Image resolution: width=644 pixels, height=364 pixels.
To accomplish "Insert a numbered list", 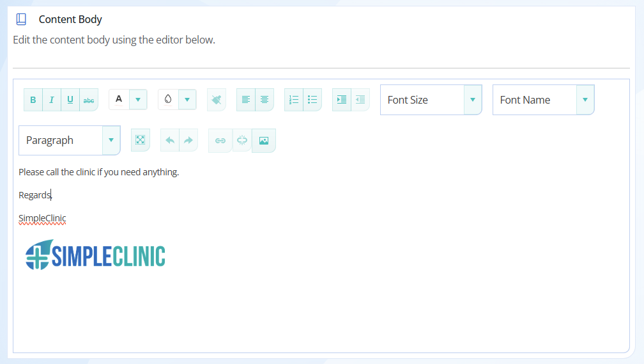I will tap(294, 100).
